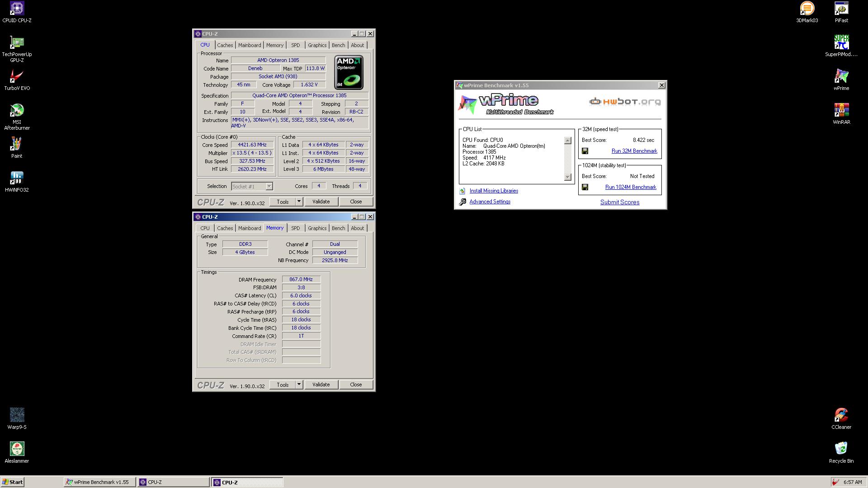Click the 867.0 MHz DRAM Frequency value

301,279
